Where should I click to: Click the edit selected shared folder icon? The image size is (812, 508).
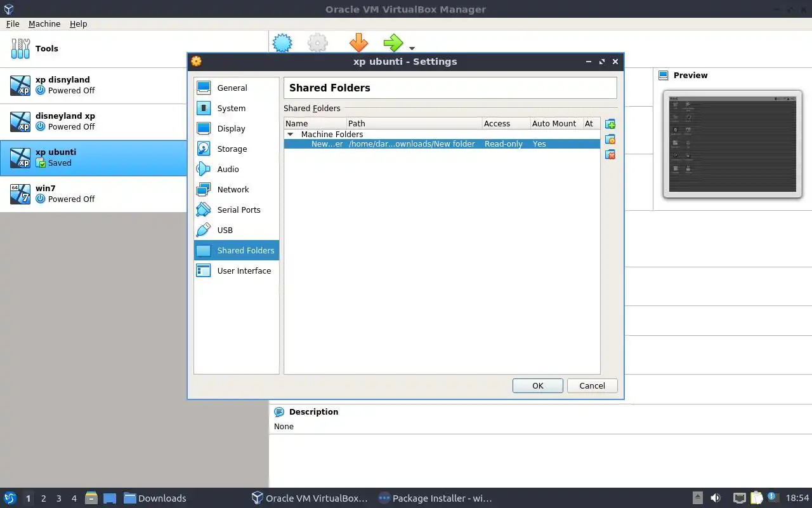(x=610, y=139)
